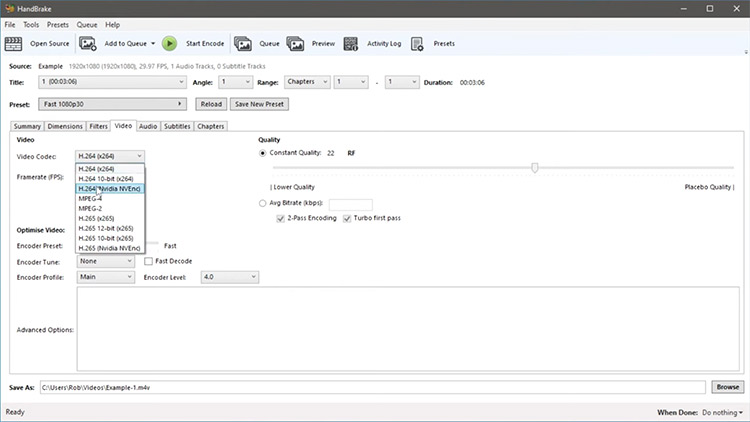Viewport: 750px width, 422px height.
Task: Select the Avg Bitrate radio button
Action: pyautogui.click(x=262, y=203)
